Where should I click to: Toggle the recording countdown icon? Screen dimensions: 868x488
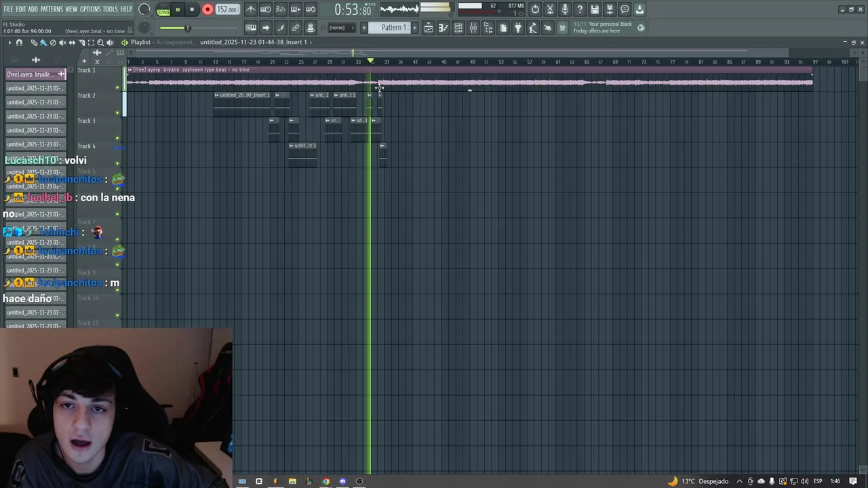click(x=280, y=9)
